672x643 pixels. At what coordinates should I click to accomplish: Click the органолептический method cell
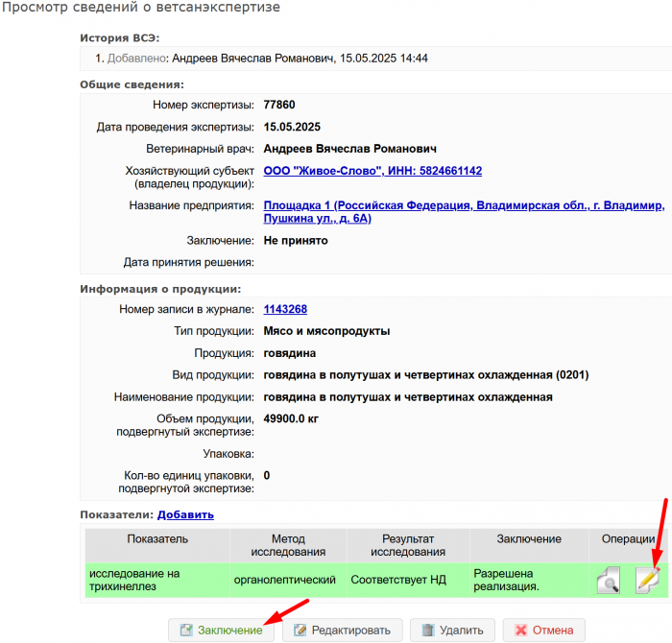coord(284,580)
